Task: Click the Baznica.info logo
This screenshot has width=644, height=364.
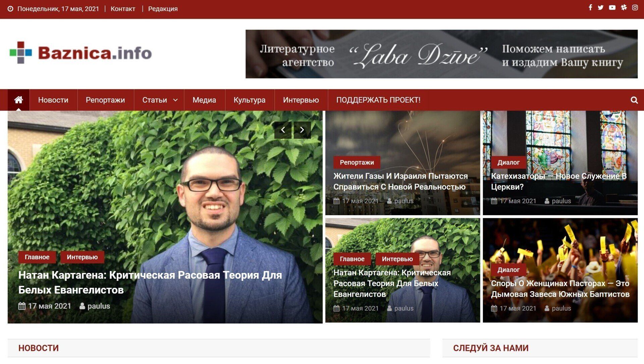Action: pos(80,53)
